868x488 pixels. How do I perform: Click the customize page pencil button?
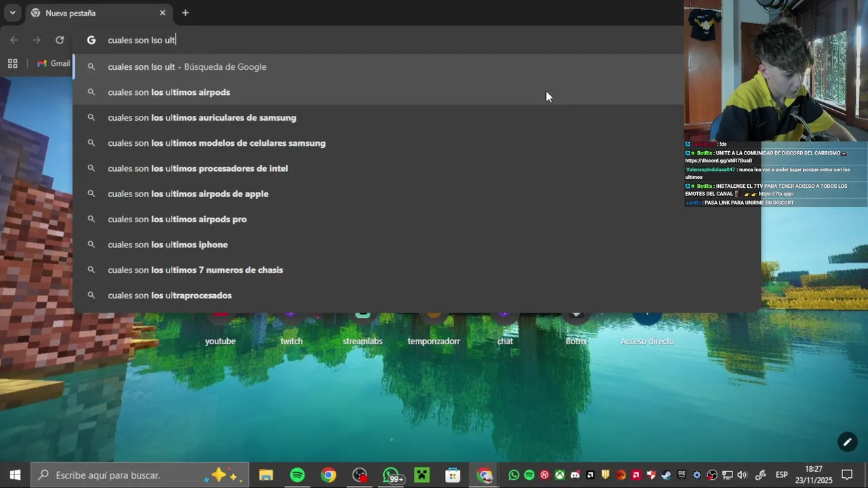(847, 442)
